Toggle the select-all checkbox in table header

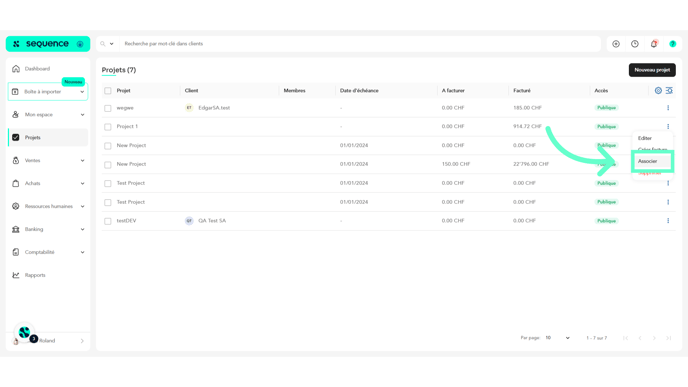click(108, 91)
